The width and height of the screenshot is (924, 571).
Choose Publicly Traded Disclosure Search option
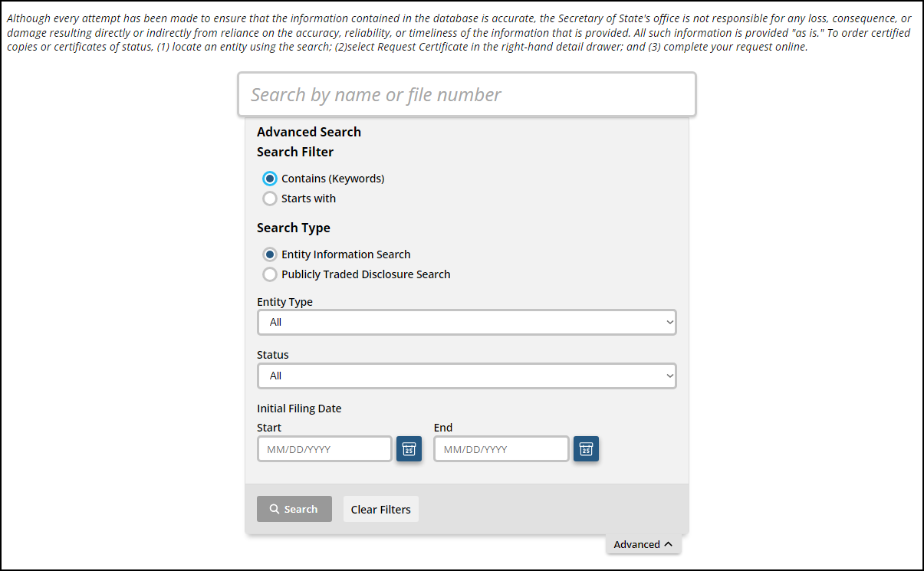[270, 274]
